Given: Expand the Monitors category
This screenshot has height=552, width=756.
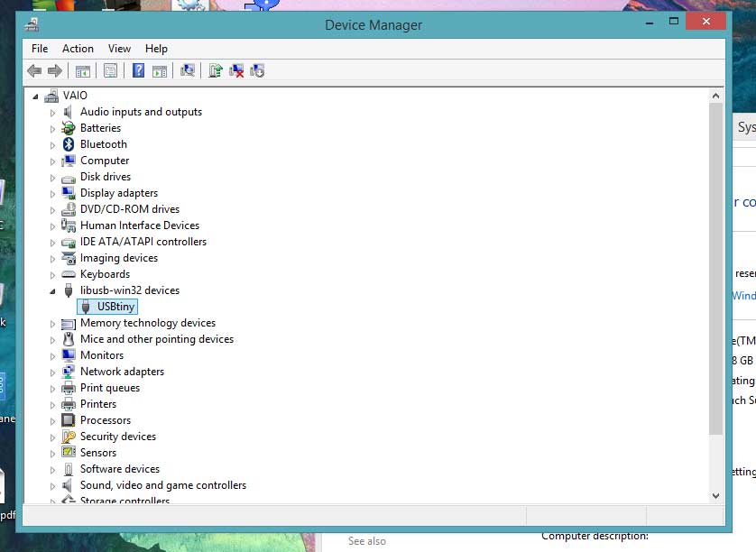Looking at the screenshot, I should coord(52,356).
